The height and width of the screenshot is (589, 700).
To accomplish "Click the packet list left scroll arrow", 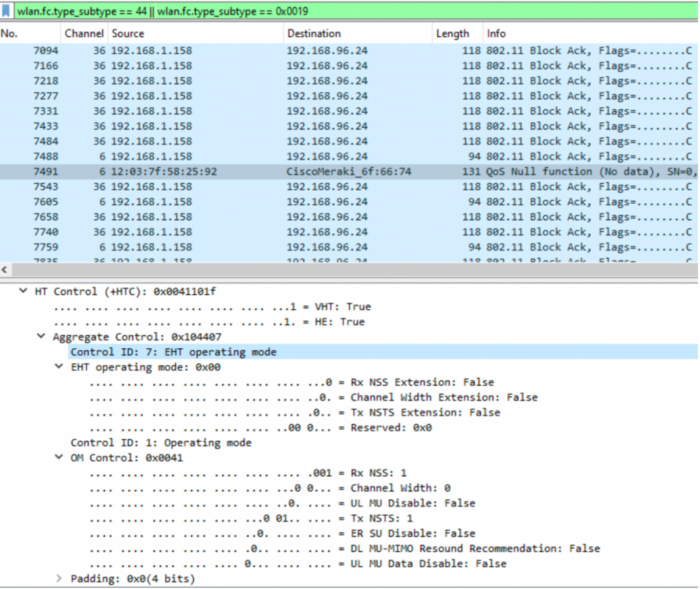I will (x=7, y=270).
